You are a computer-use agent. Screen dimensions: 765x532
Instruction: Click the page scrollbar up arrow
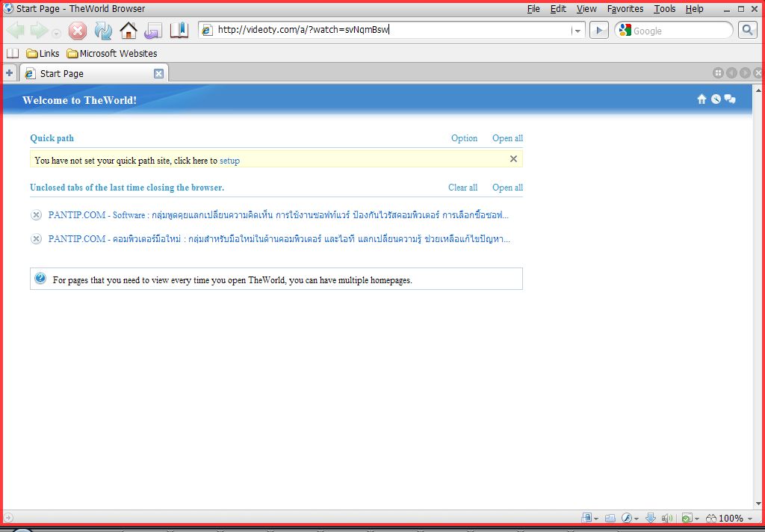pyautogui.click(x=758, y=90)
